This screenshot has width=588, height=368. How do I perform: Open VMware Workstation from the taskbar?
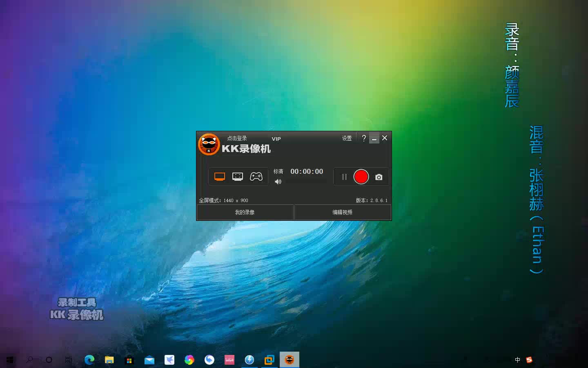pos(269,360)
